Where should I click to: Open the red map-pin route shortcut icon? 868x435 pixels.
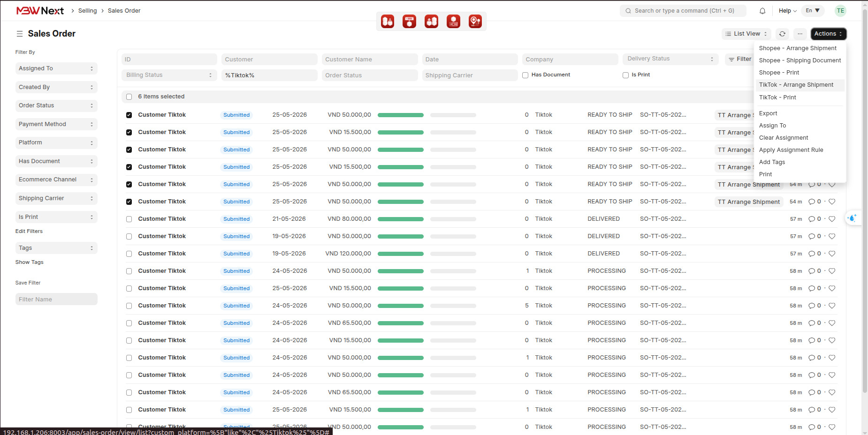[475, 22]
